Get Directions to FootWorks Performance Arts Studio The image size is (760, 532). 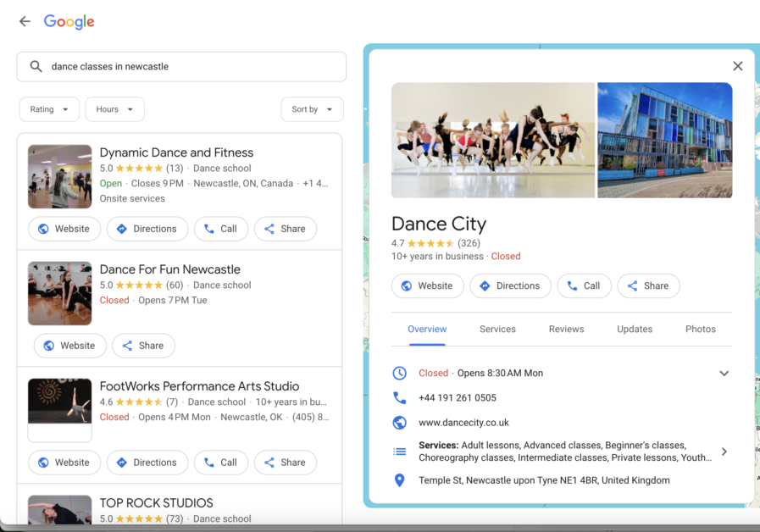point(147,463)
